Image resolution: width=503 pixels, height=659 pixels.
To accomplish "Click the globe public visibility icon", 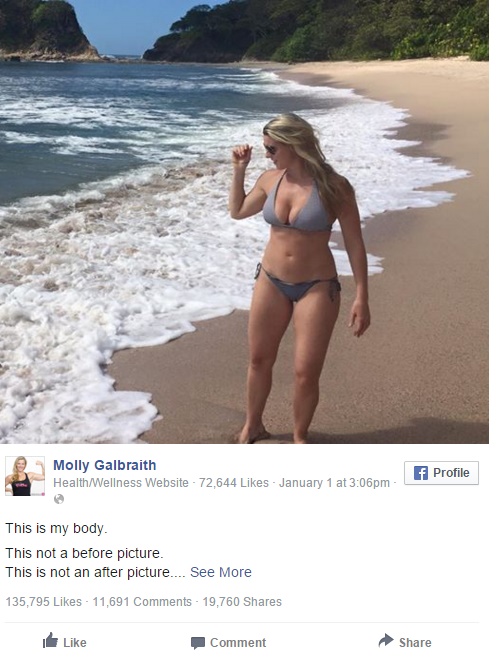I will pyautogui.click(x=59, y=499).
